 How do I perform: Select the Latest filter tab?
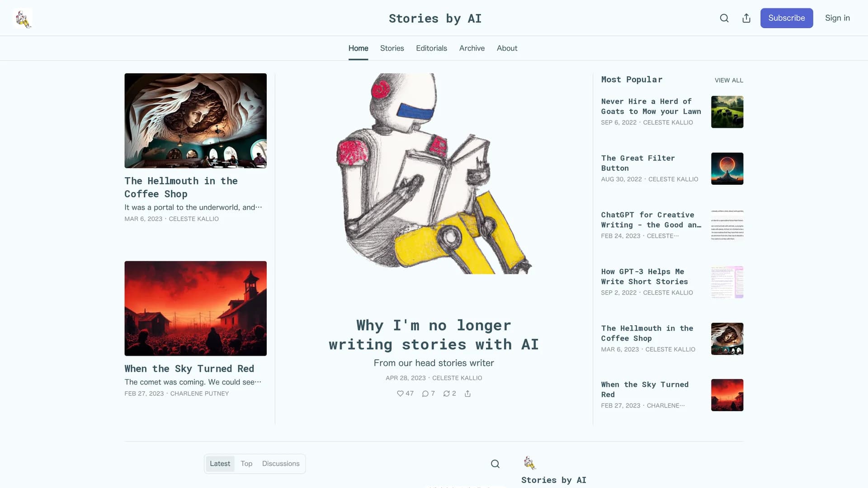coord(220,464)
